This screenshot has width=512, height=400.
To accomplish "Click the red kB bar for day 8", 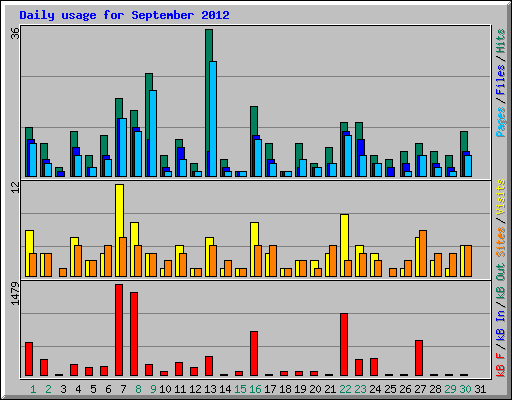I will click(x=134, y=334).
